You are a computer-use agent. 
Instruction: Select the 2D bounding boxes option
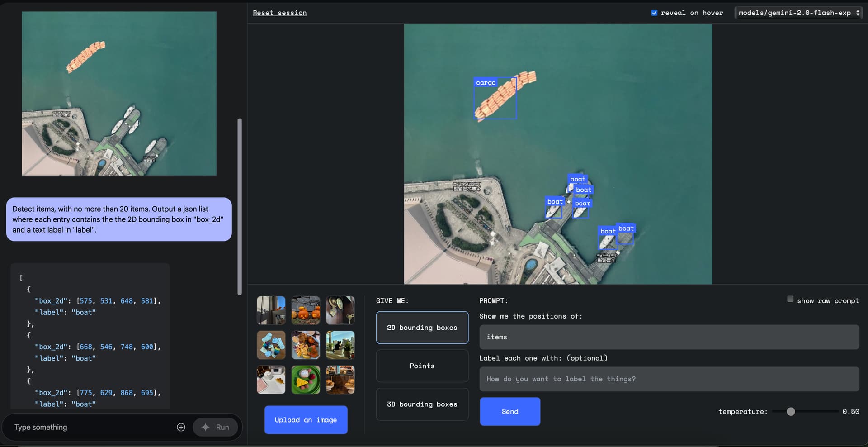pos(422,328)
